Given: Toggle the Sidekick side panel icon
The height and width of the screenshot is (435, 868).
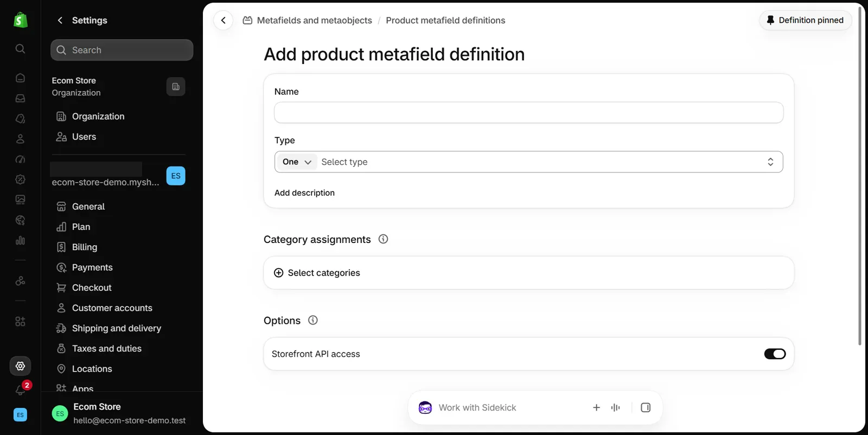Looking at the screenshot, I should (x=646, y=407).
